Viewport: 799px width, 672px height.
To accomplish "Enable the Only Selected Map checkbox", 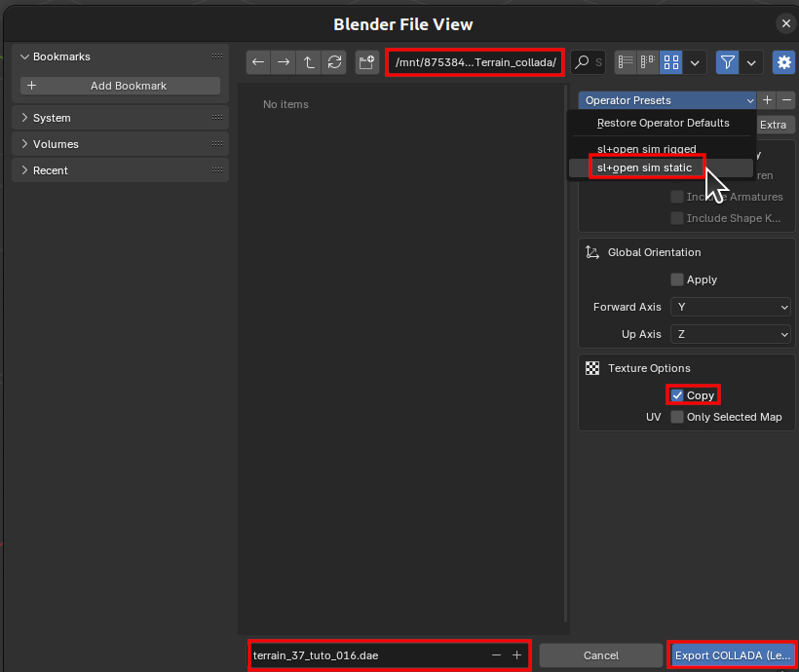I will 677,417.
